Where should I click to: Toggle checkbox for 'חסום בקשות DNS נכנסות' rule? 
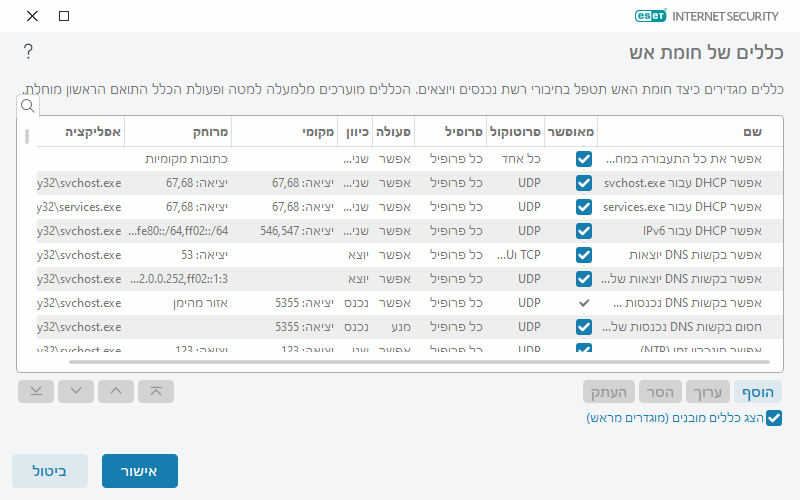pyautogui.click(x=584, y=327)
